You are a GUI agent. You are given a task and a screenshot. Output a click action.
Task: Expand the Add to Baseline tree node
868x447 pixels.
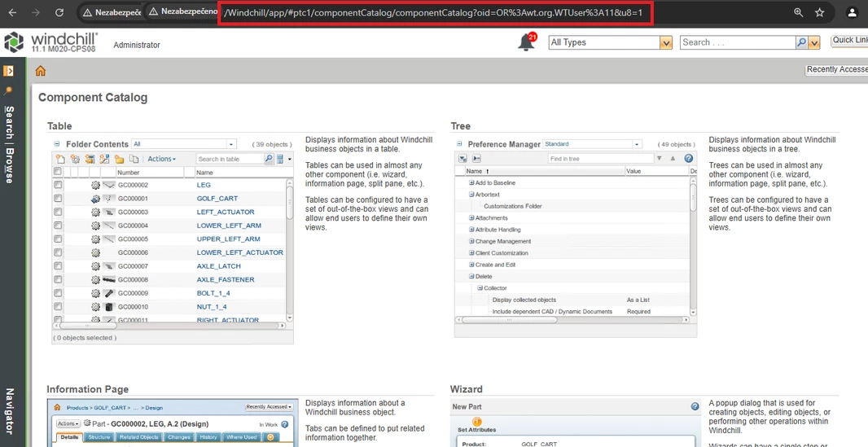coord(471,182)
